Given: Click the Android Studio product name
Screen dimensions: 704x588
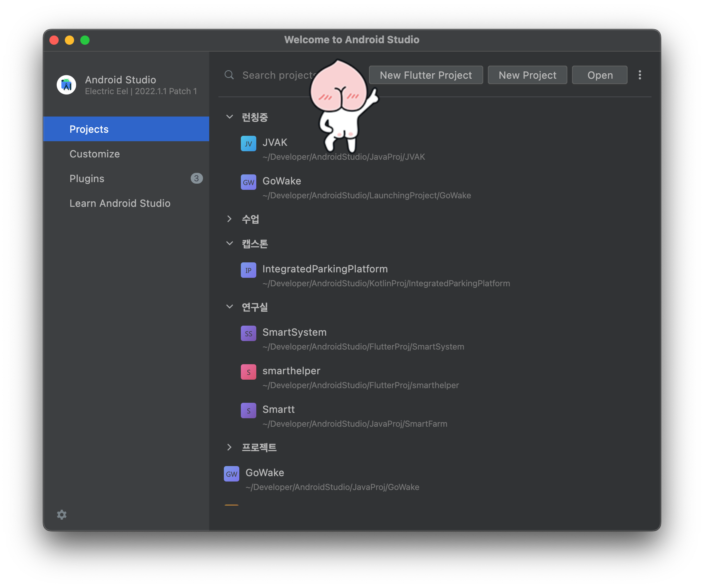Looking at the screenshot, I should (x=120, y=80).
